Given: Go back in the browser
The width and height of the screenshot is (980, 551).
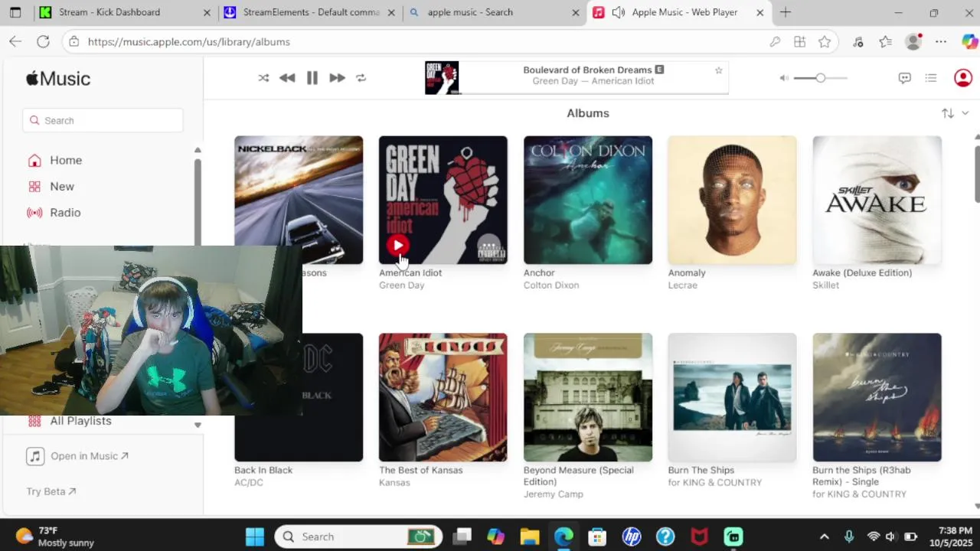Looking at the screenshot, I should pyautogui.click(x=15, y=42).
